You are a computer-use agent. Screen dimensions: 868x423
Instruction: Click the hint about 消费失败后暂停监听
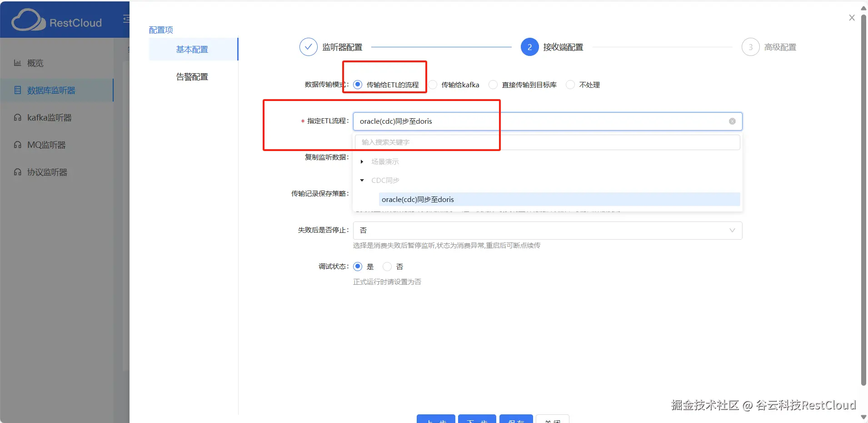[447, 246]
